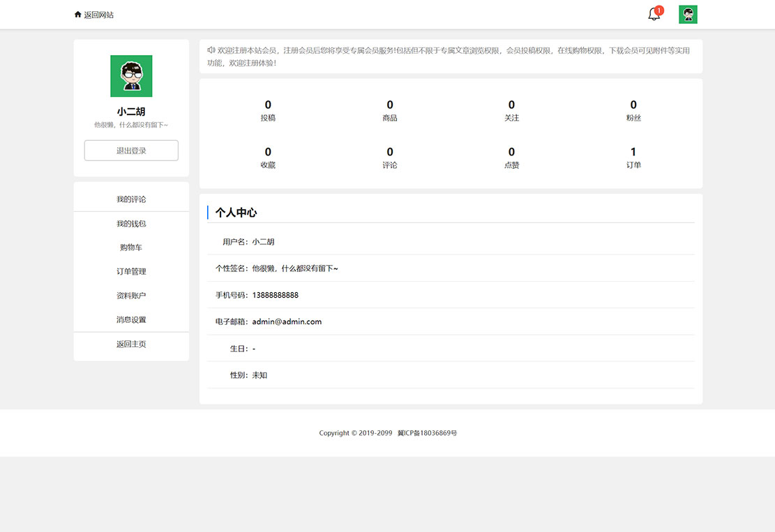Select 我的评论 in the sidebar
This screenshot has height=532, width=775.
(x=130, y=199)
